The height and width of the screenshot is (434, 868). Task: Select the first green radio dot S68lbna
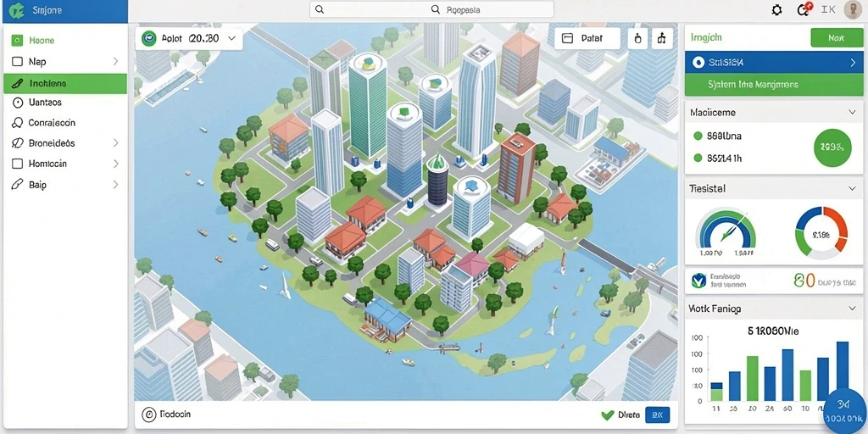tap(698, 136)
